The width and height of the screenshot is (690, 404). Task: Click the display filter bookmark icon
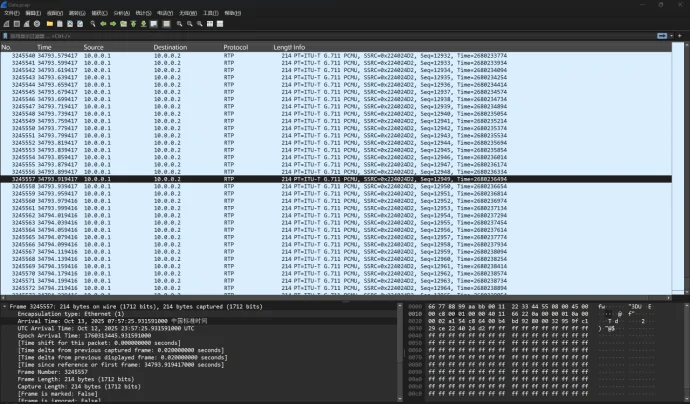tap(5, 35)
